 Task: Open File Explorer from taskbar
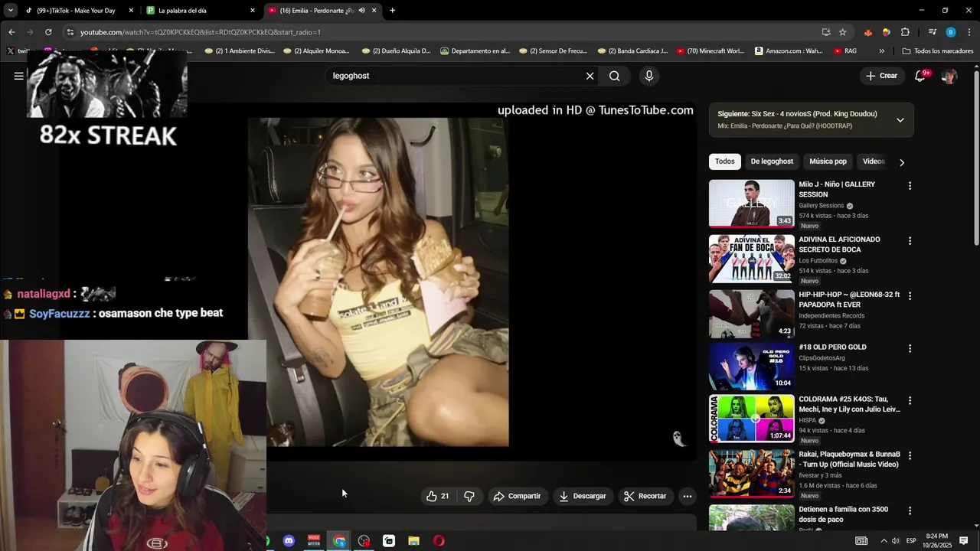pos(414,541)
